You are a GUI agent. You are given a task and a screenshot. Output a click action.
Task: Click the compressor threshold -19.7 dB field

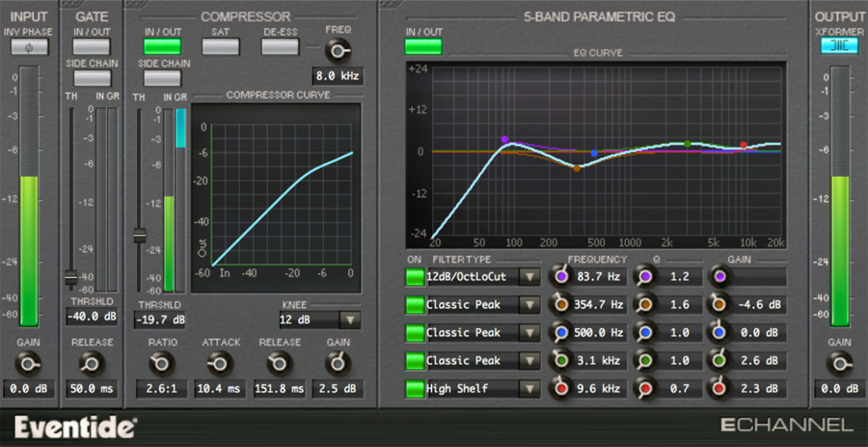(159, 320)
